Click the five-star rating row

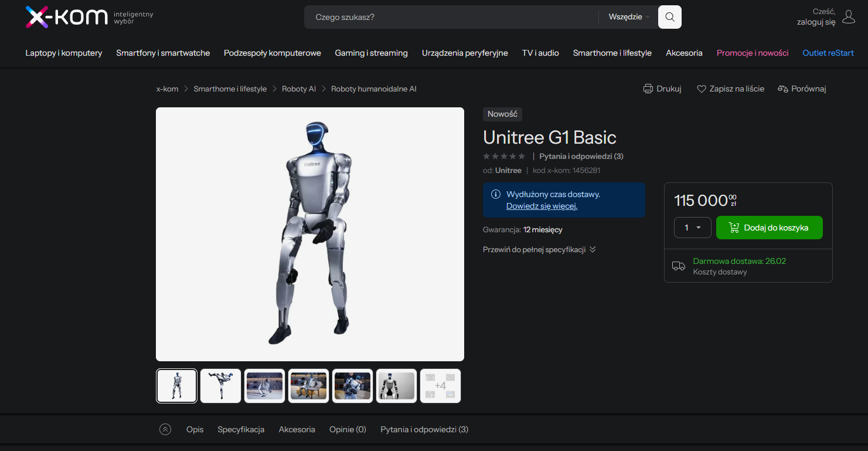point(503,156)
